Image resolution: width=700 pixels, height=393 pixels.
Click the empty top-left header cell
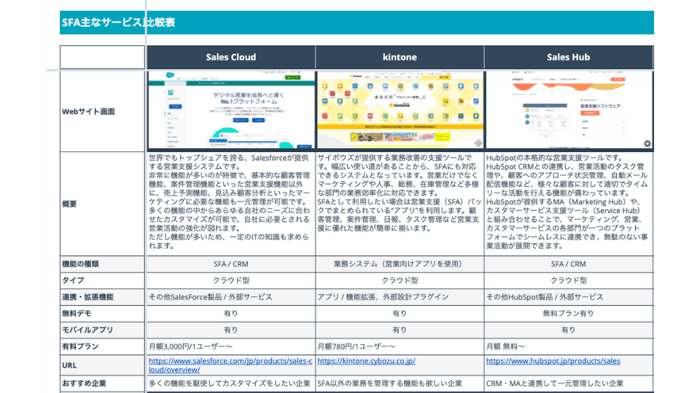[102, 57]
